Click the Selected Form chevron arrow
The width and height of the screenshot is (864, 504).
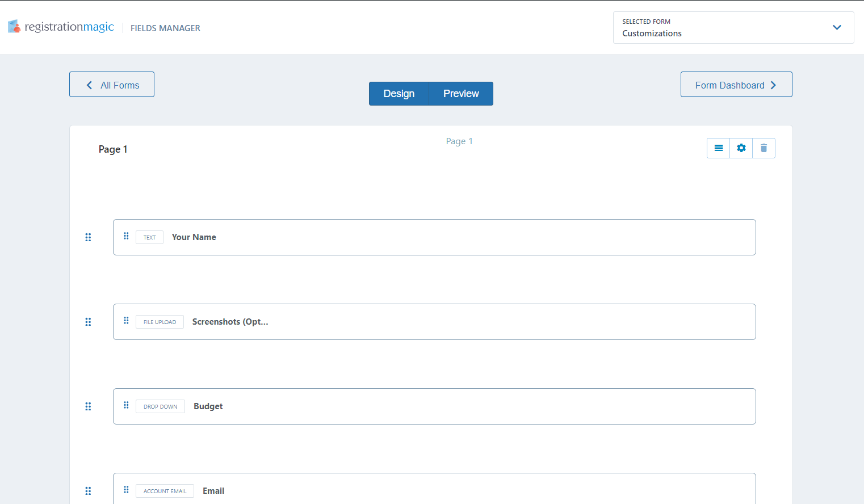836,28
